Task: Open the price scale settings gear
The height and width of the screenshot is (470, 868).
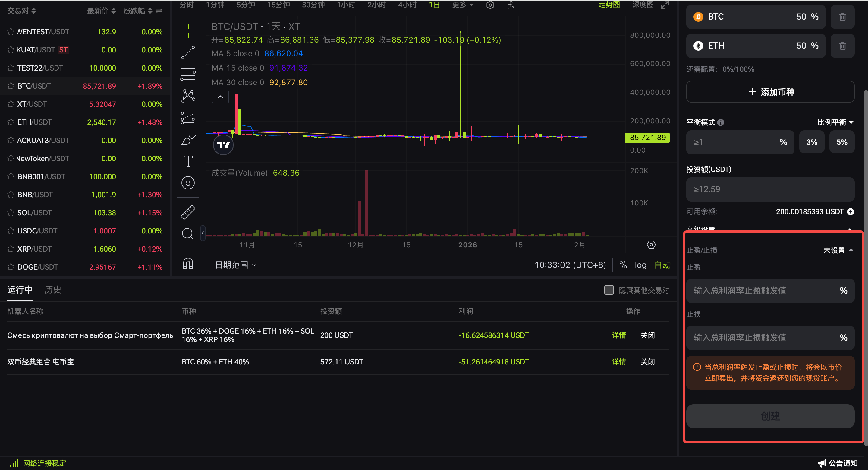Action: [651, 245]
